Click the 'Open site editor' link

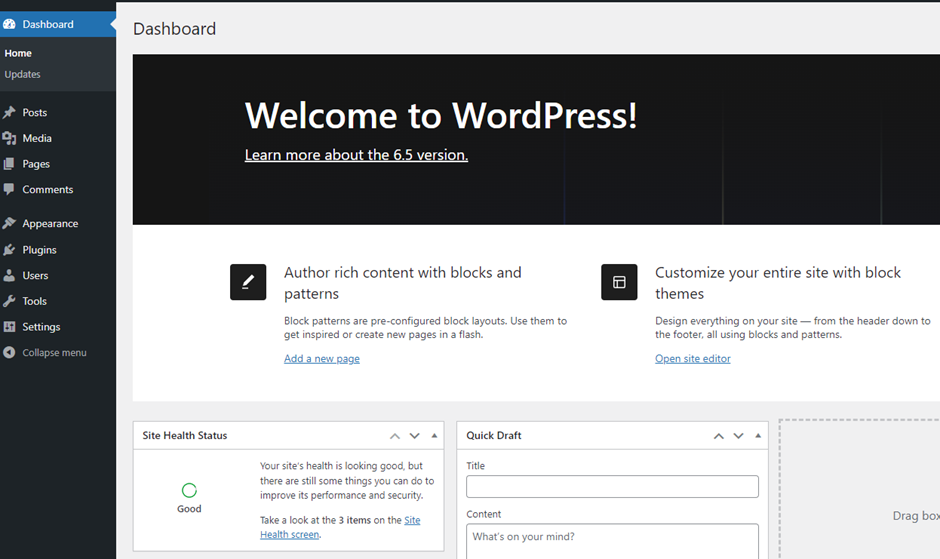pyautogui.click(x=692, y=358)
